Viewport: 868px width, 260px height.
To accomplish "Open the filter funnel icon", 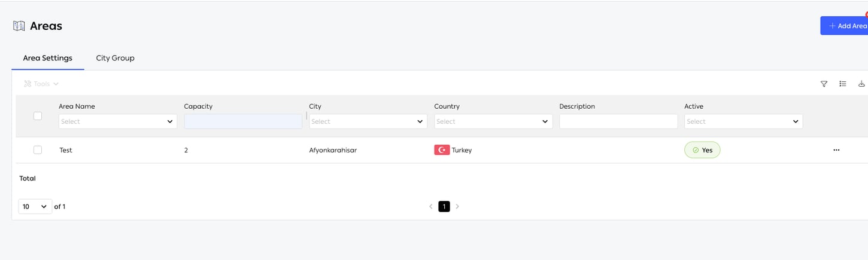I will click(x=824, y=84).
